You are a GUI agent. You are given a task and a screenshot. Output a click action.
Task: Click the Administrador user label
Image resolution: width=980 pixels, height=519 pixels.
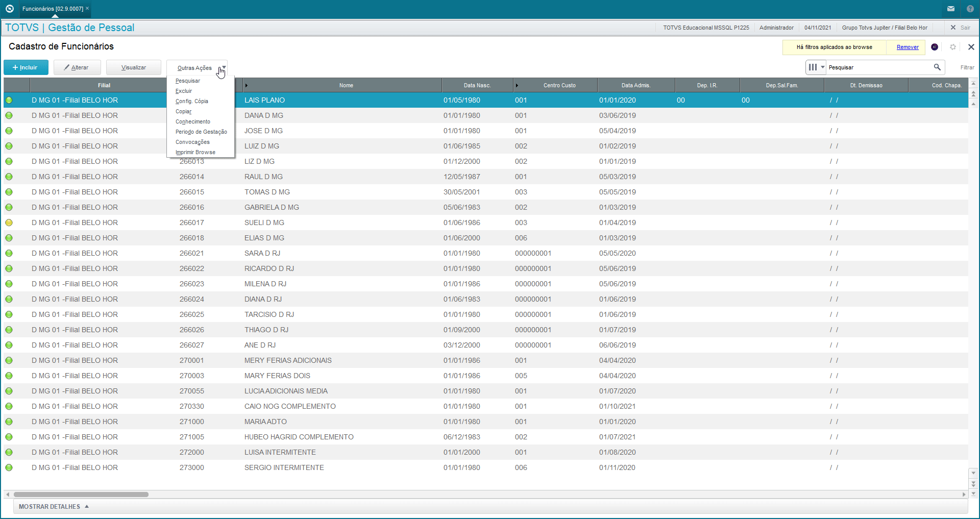pyautogui.click(x=776, y=28)
